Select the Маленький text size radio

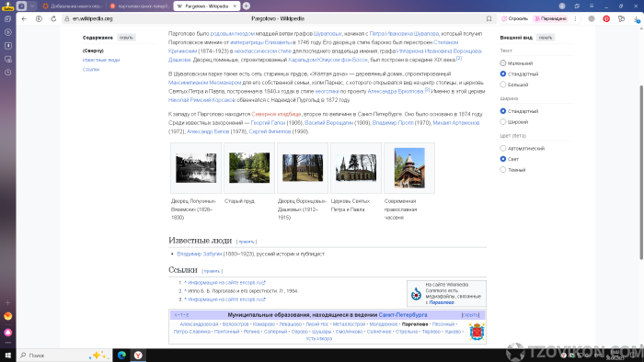502,63
